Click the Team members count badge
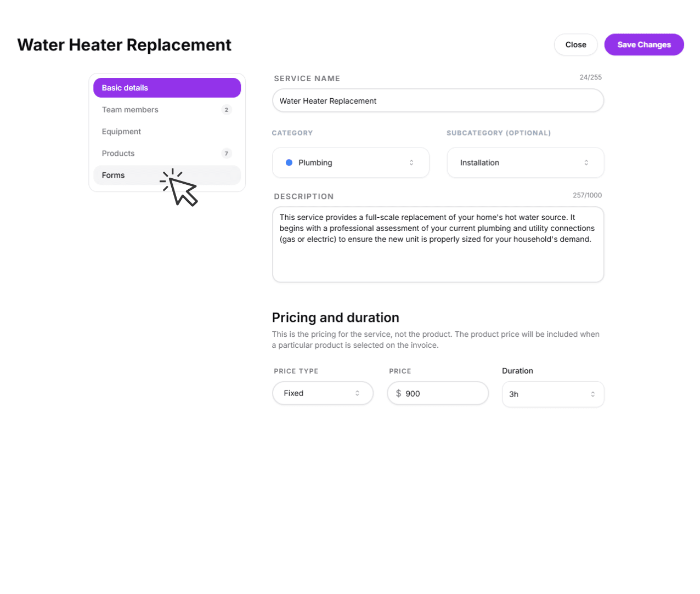700x594 pixels. pos(227,110)
